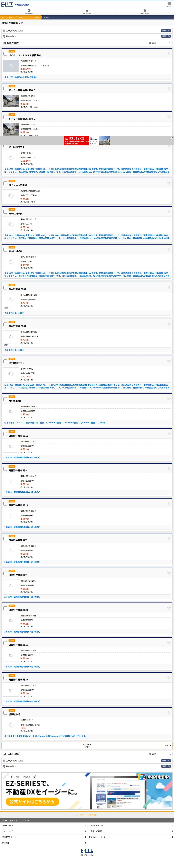
Task: Star the 横田駐車場 listing
Action: tap(169, 712)
